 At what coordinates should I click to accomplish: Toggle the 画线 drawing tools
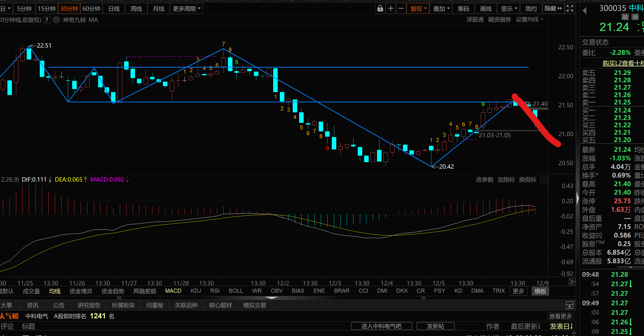click(486, 9)
